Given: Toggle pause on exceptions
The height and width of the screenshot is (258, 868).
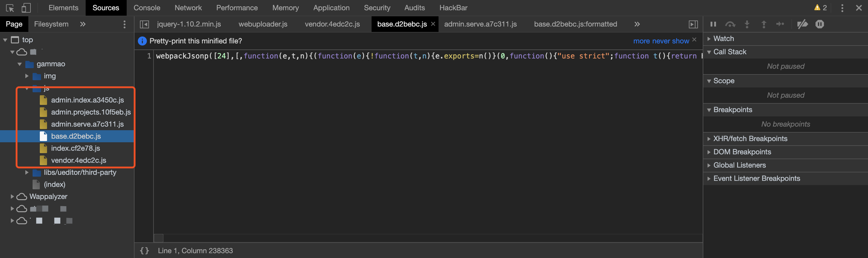Looking at the screenshot, I should (819, 24).
